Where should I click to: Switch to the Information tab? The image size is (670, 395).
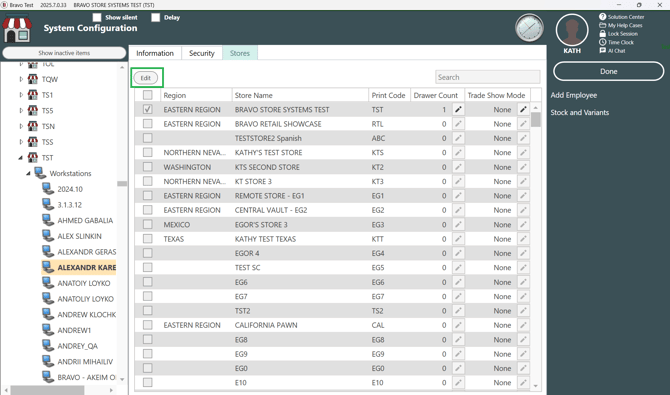155,53
